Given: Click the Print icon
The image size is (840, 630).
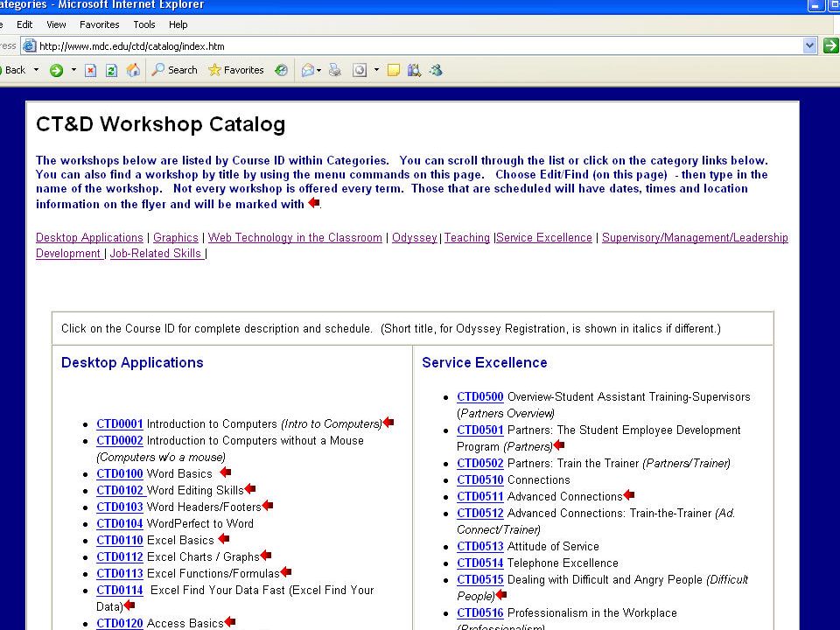Looking at the screenshot, I should [335, 70].
